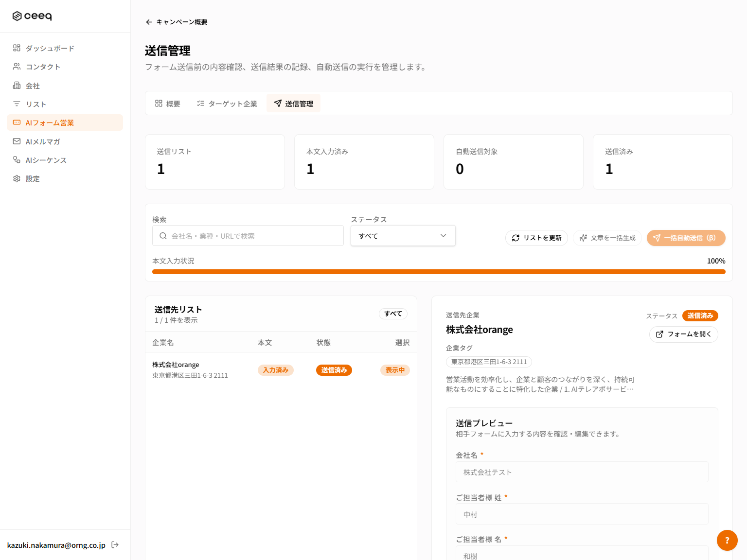Click the 送信済み status badge in detail panel
Screen dimensions: 747x560
click(700, 315)
